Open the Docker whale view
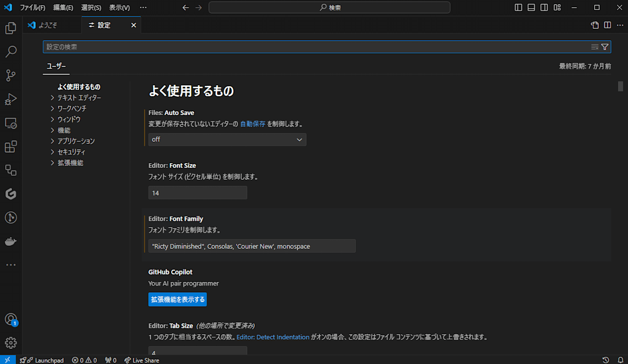 tap(11, 242)
